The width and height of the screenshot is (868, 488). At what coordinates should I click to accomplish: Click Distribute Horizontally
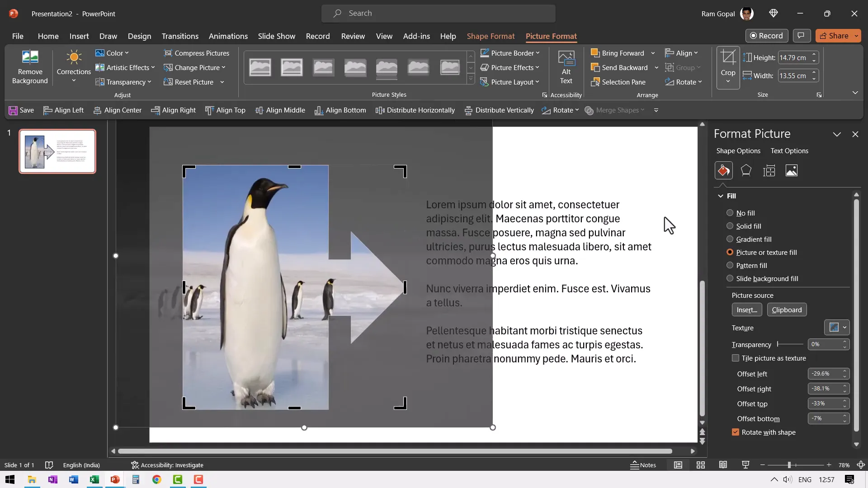click(x=415, y=110)
